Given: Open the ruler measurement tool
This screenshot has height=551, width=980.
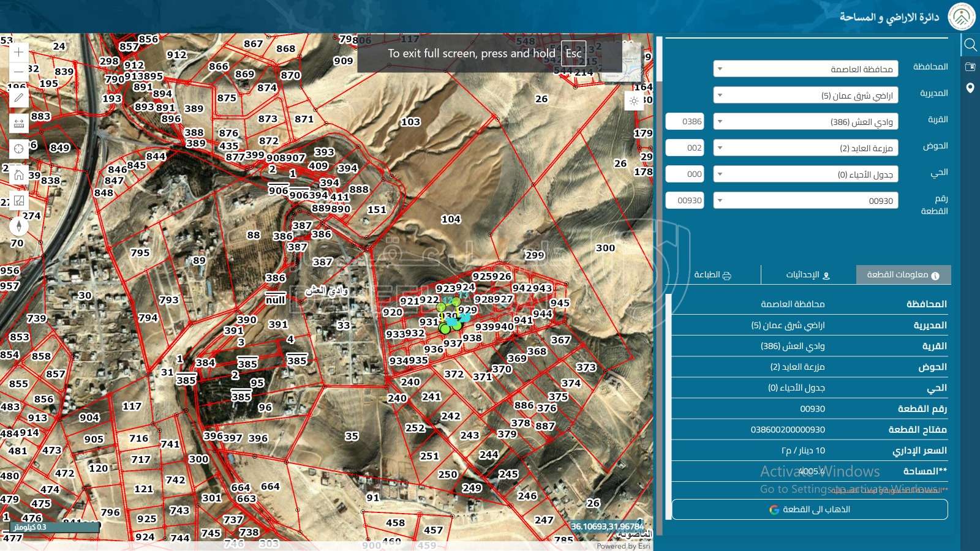Looking at the screenshot, I should point(19,123).
